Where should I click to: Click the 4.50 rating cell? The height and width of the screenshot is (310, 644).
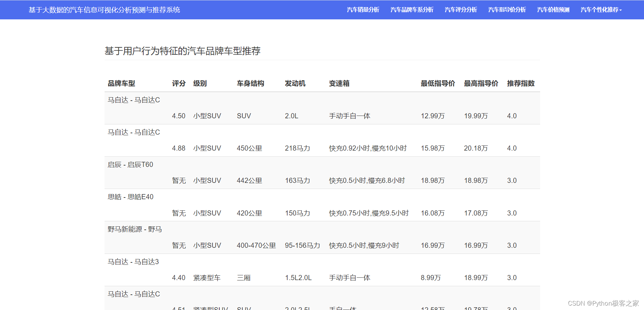point(179,116)
